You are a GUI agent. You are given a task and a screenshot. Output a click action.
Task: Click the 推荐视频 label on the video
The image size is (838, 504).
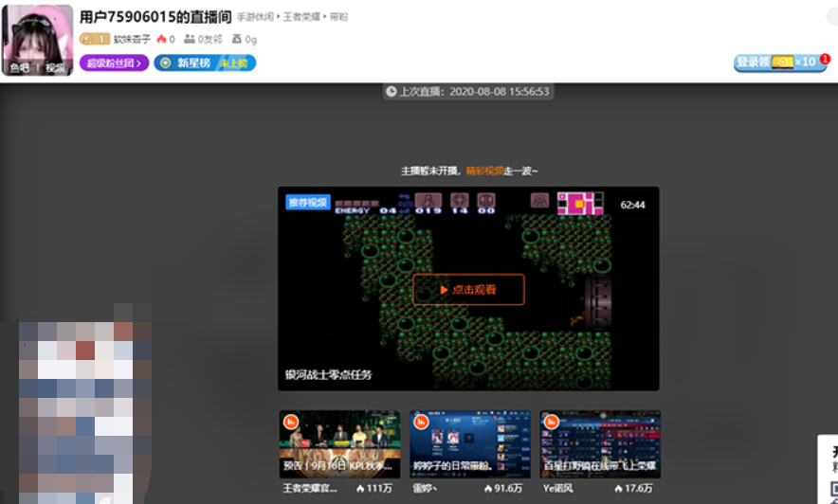[x=308, y=203]
